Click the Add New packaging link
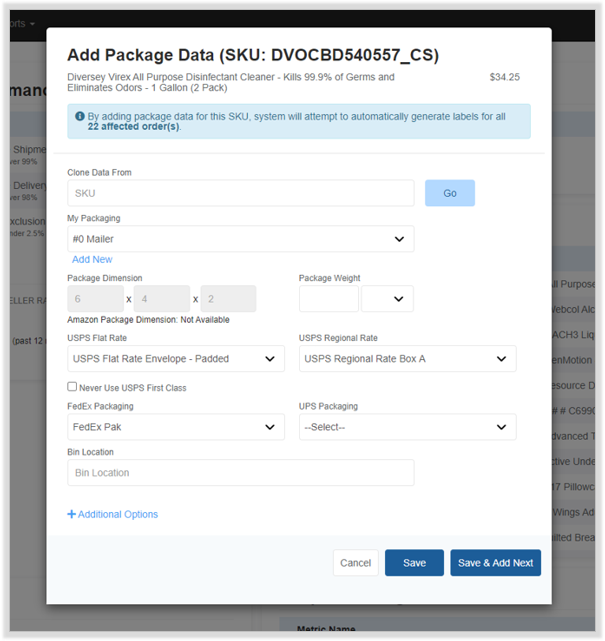This screenshot has height=641, width=605. [x=92, y=259]
